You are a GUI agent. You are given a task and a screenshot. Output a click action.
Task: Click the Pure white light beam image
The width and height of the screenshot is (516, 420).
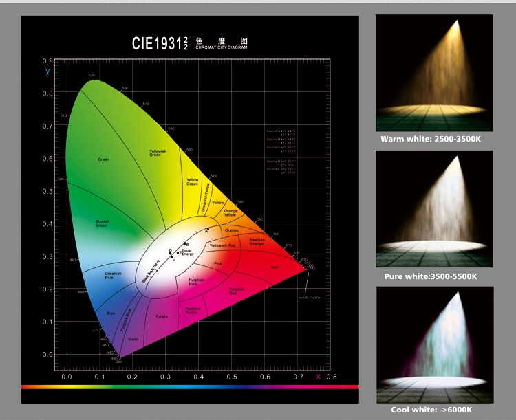(434, 209)
